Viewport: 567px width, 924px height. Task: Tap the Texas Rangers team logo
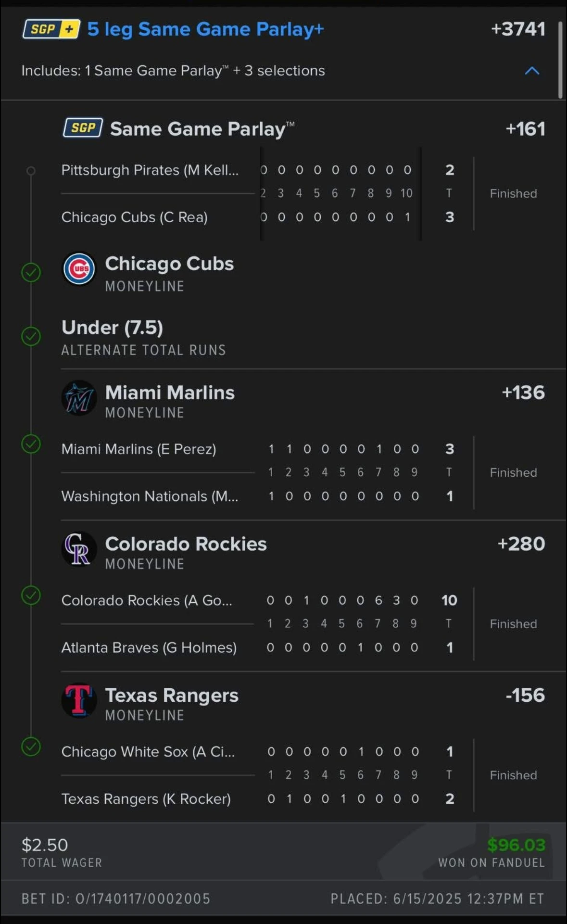[x=79, y=700]
